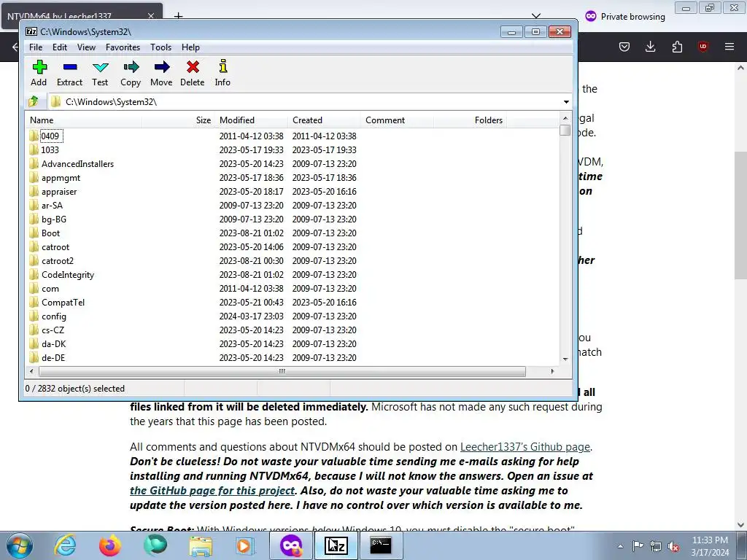Image resolution: width=747 pixels, height=560 pixels.
Task: Click the address path field
Action: (305, 101)
